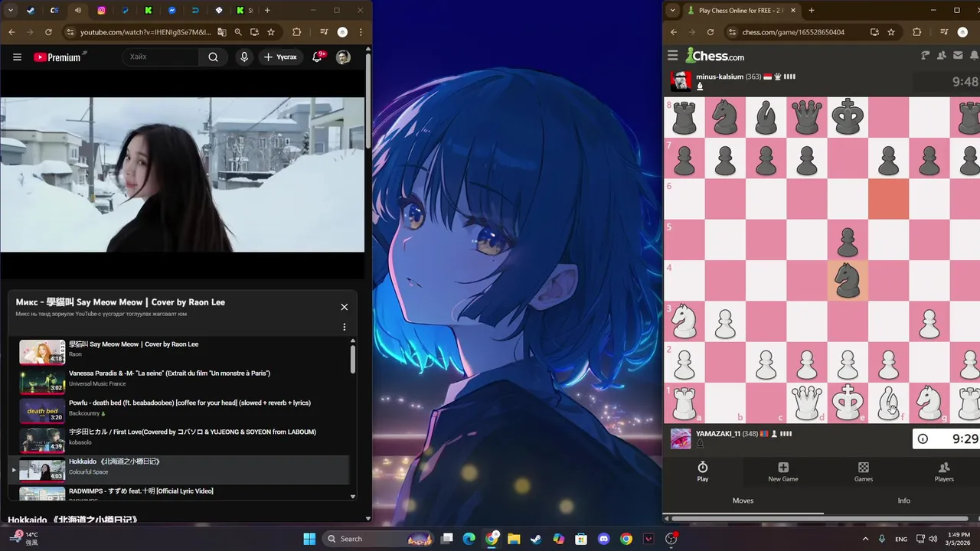Viewport: 980px width, 551px height.
Task: Open extensions puzzle icon in YouTube window
Action: (x=297, y=32)
